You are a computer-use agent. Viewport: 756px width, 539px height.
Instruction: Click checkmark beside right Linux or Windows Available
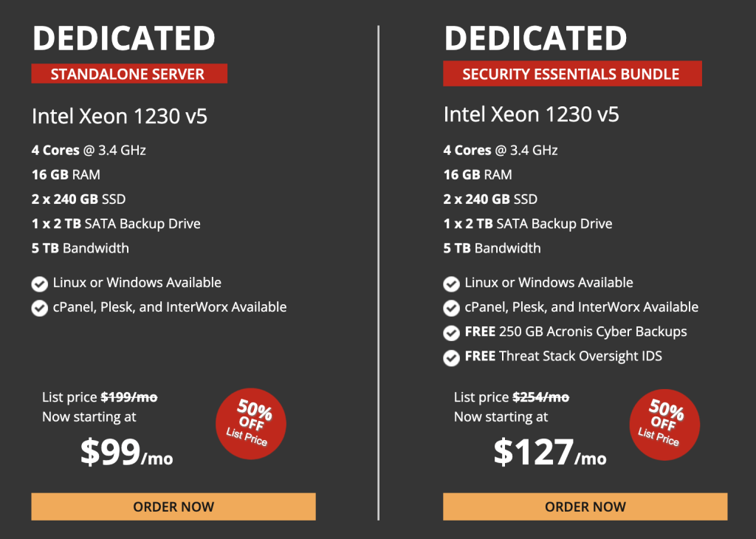coord(451,284)
